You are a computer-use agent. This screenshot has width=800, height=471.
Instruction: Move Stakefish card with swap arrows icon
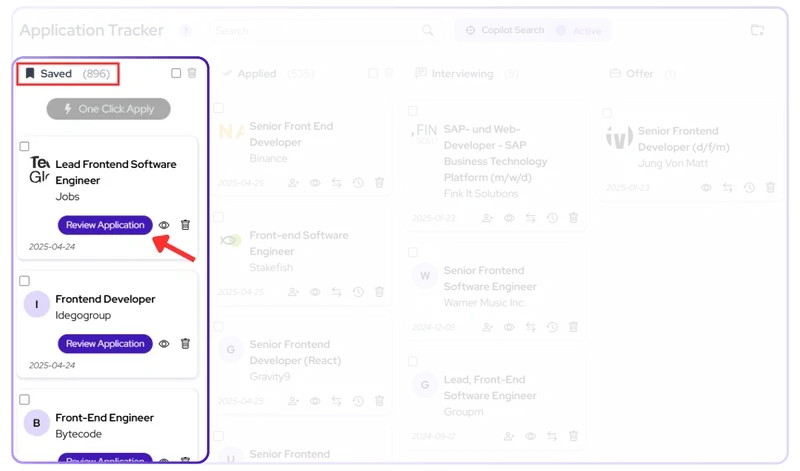pyautogui.click(x=337, y=292)
